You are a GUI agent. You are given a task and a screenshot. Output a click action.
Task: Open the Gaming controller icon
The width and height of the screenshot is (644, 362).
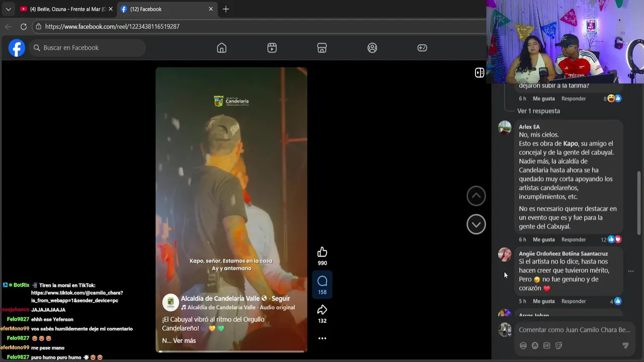point(422,48)
